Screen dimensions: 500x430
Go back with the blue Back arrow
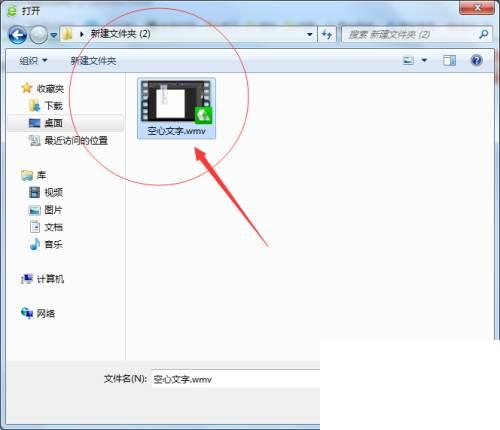(17, 35)
